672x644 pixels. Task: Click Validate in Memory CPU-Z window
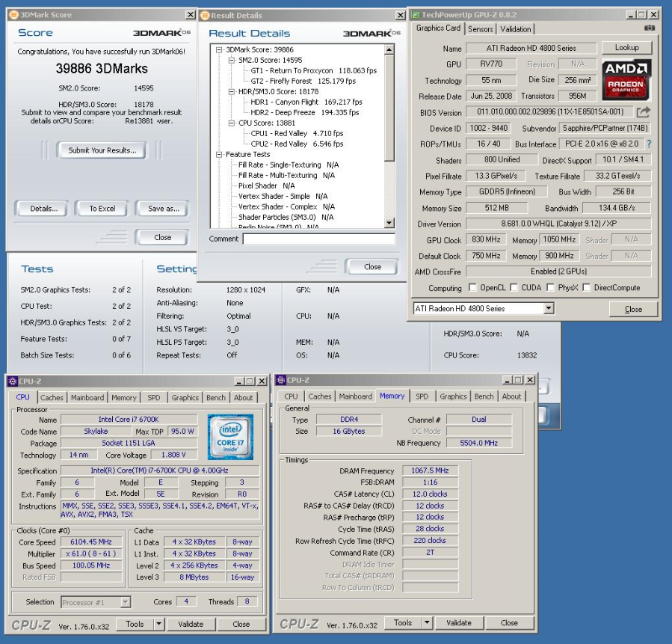(458, 622)
